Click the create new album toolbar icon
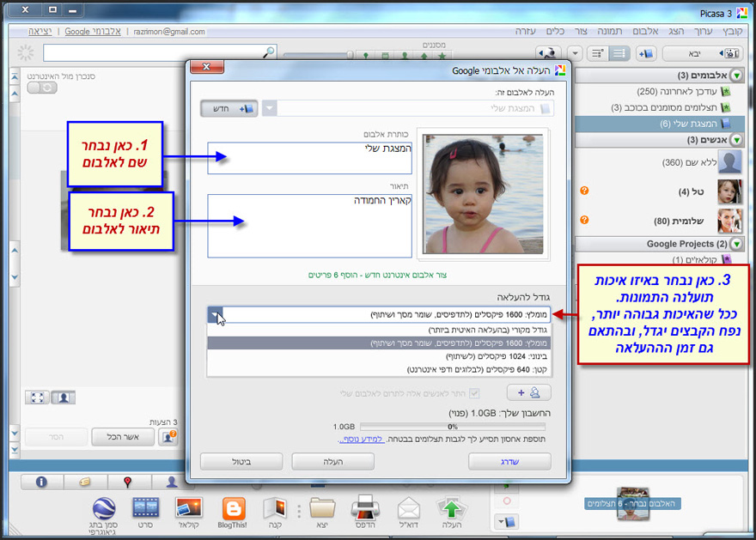 [x=645, y=53]
